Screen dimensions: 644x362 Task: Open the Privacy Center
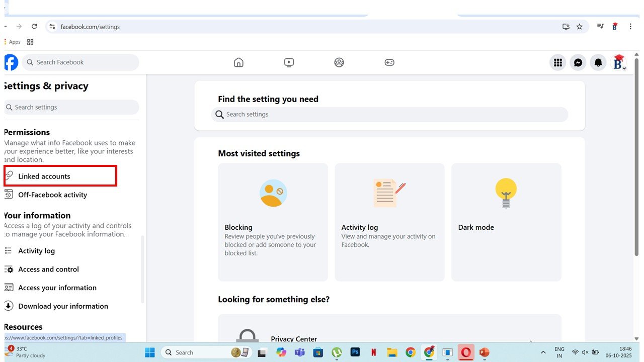pyautogui.click(x=294, y=339)
